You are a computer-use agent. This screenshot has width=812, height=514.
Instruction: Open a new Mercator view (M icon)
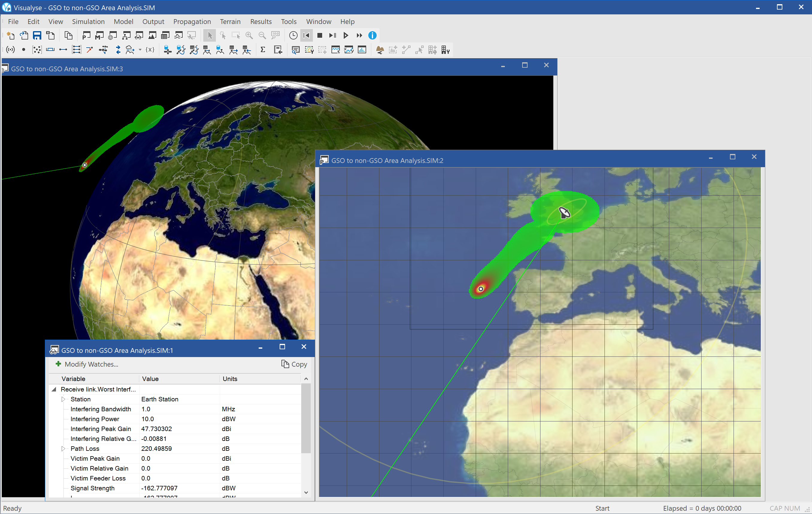pos(99,35)
